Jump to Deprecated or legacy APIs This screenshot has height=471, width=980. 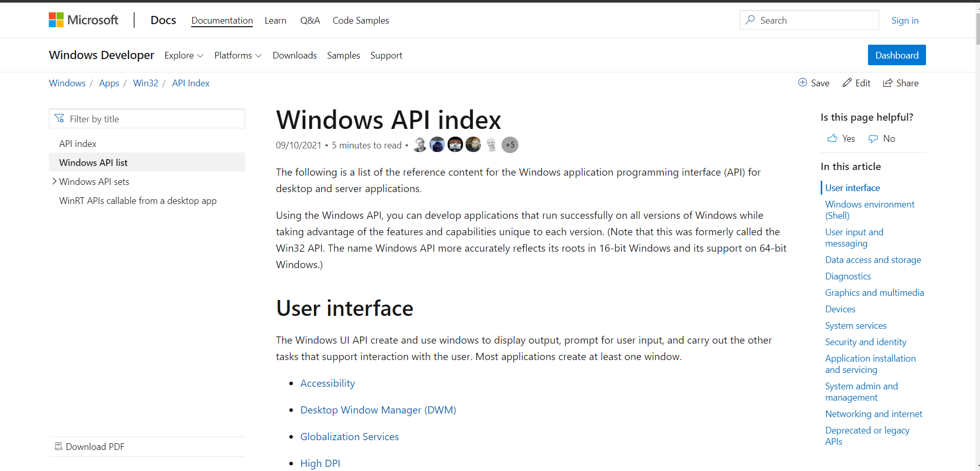pos(867,436)
